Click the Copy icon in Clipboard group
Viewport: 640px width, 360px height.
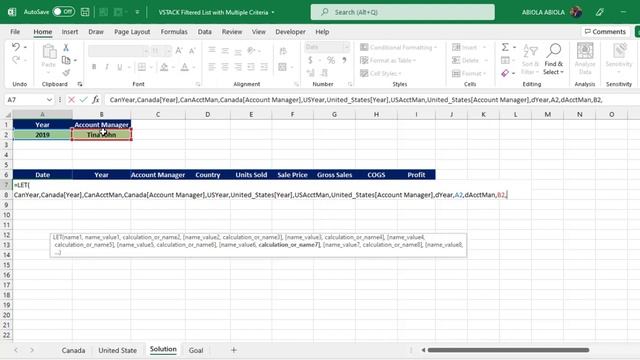[x=66, y=60]
